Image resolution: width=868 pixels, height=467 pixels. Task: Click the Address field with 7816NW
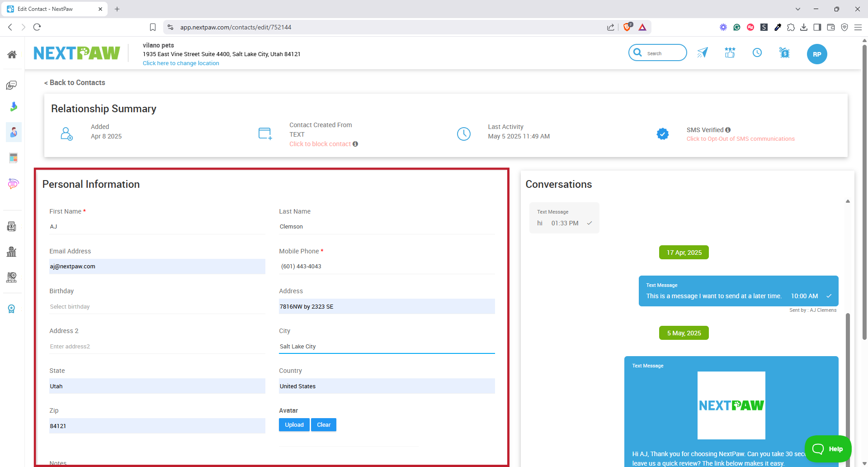click(387, 306)
